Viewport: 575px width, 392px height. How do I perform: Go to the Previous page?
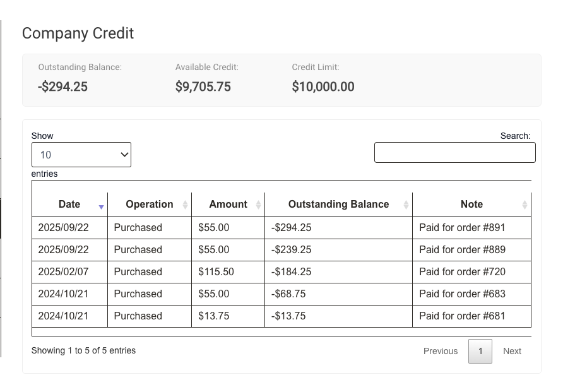click(441, 351)
